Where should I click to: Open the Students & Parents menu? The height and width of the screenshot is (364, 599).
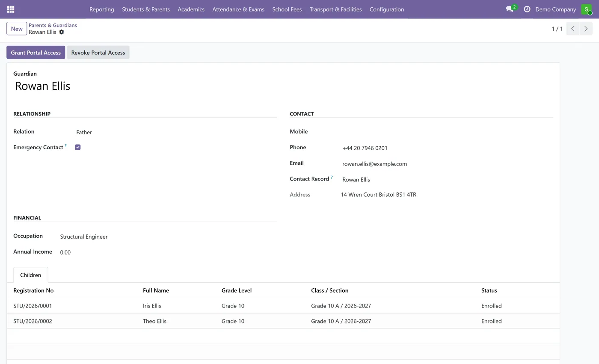click(146, 9)
